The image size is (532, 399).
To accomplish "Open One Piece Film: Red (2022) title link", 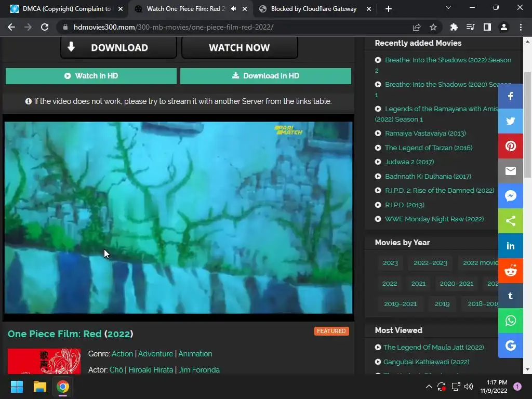I will click(70, 334).
